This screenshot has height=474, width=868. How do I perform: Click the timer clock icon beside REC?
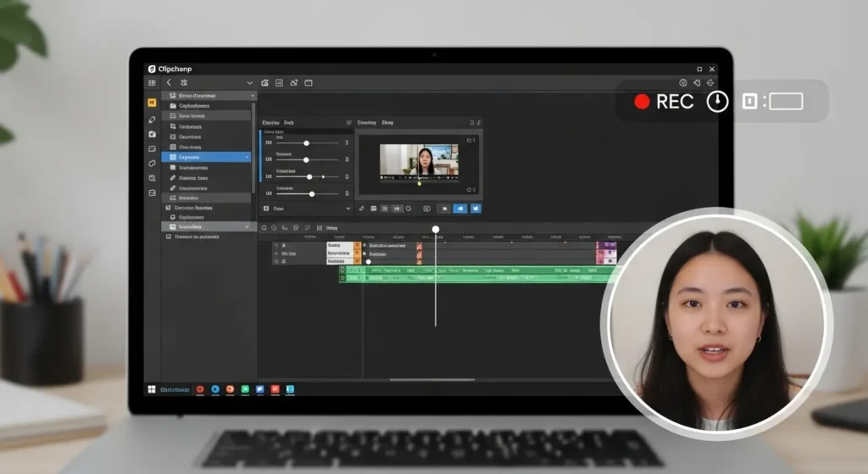717,102
